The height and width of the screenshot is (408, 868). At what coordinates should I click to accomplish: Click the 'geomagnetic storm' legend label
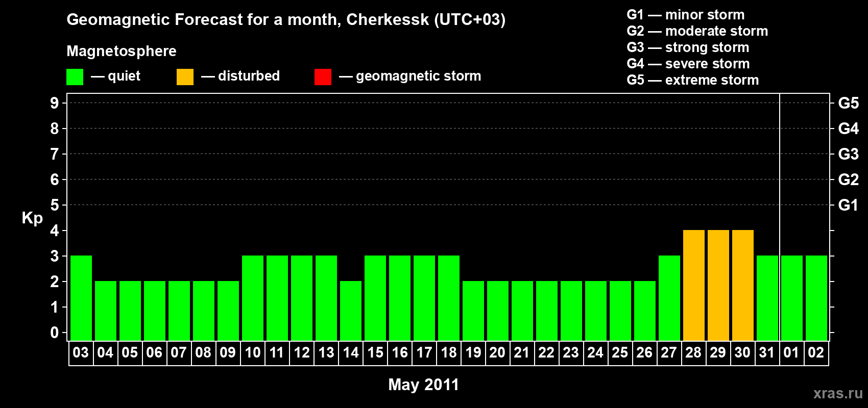(x=418, y=76)
